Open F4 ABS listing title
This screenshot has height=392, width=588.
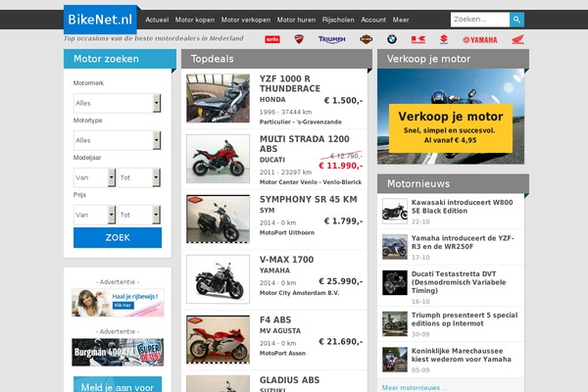(x=275, y=320)
